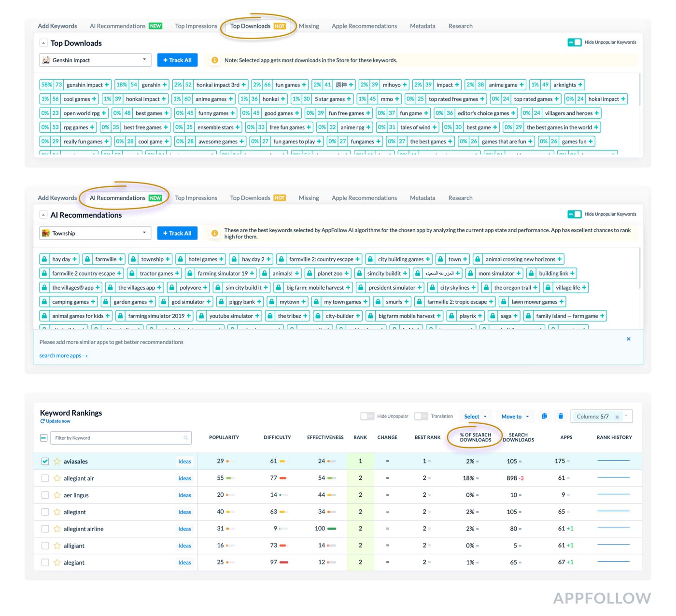Open the Township app dropdown
This screenshot has height=616, width=676.
[x=95, y=234]
